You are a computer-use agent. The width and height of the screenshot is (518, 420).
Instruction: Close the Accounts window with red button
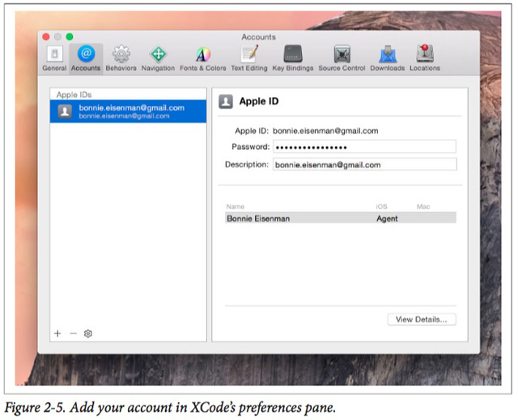point(46,37)
